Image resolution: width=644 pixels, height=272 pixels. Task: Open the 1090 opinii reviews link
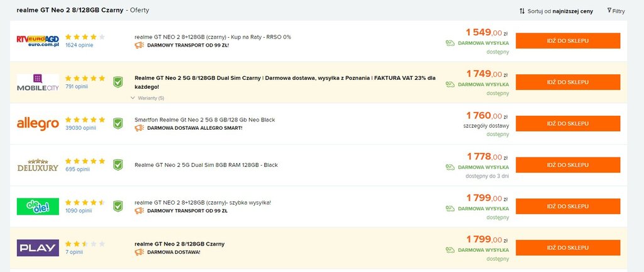[79, 210]
